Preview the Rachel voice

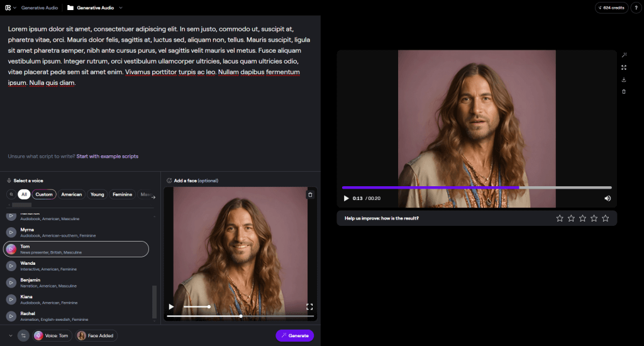pos(11,316)
